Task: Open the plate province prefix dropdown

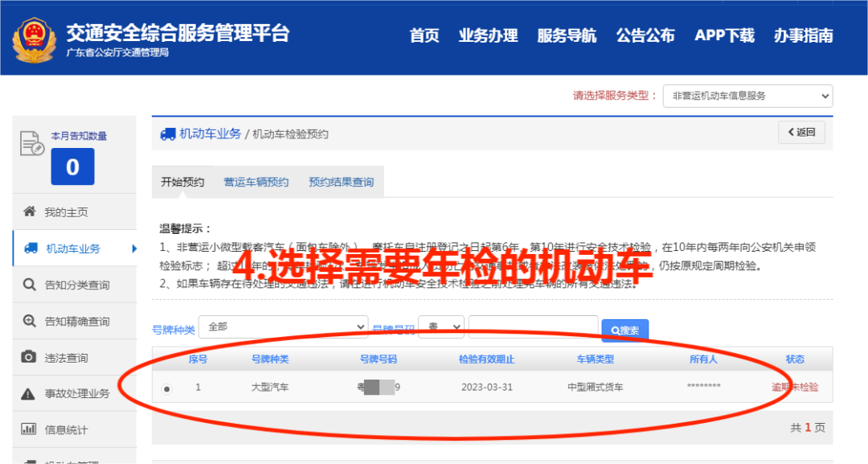Action: pyautogui.click(x=441, y=326)
